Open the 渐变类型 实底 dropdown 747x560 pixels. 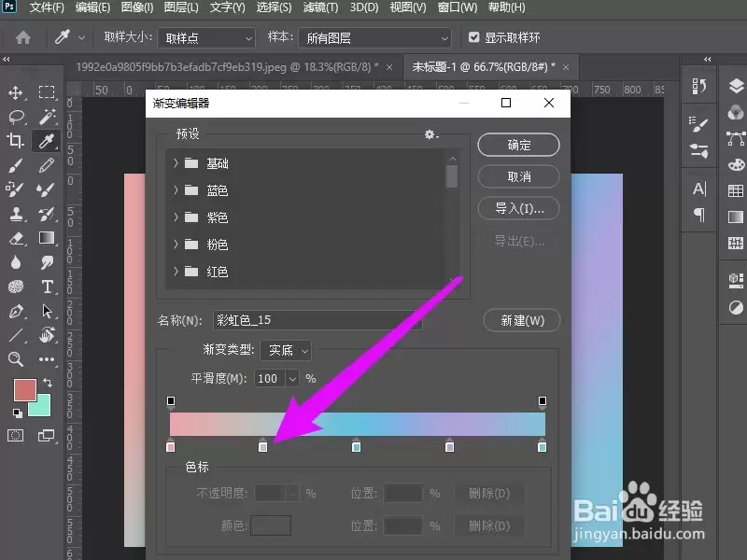click(x=286, y=351)
